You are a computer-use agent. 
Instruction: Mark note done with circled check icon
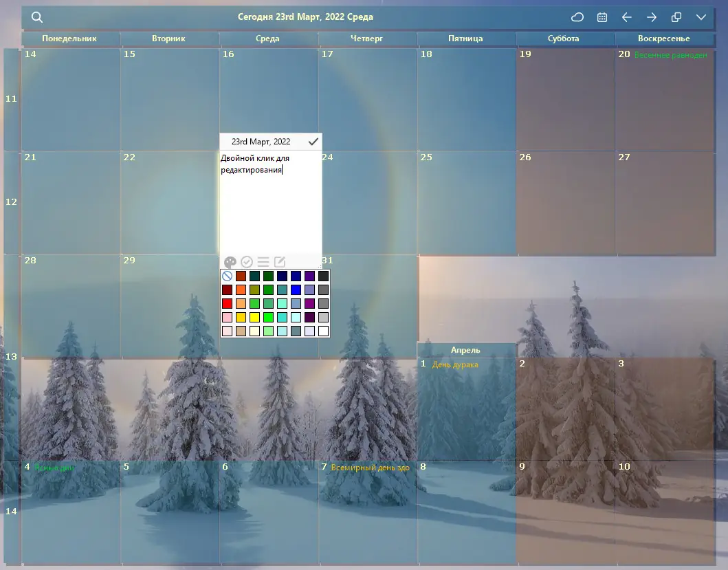click(247, 262)
